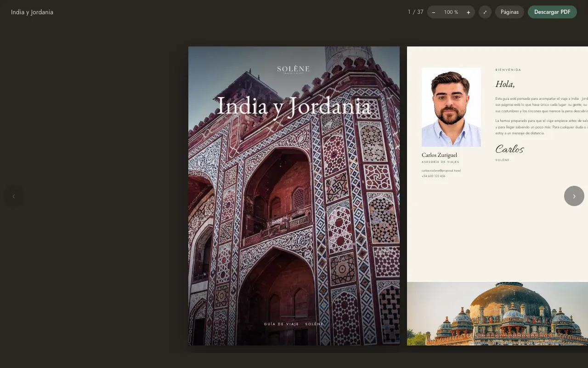The width and height of the screenshot is (588, 368).
Task: Click the Carlos Zuriguel name label
Action: coord(439,155)
